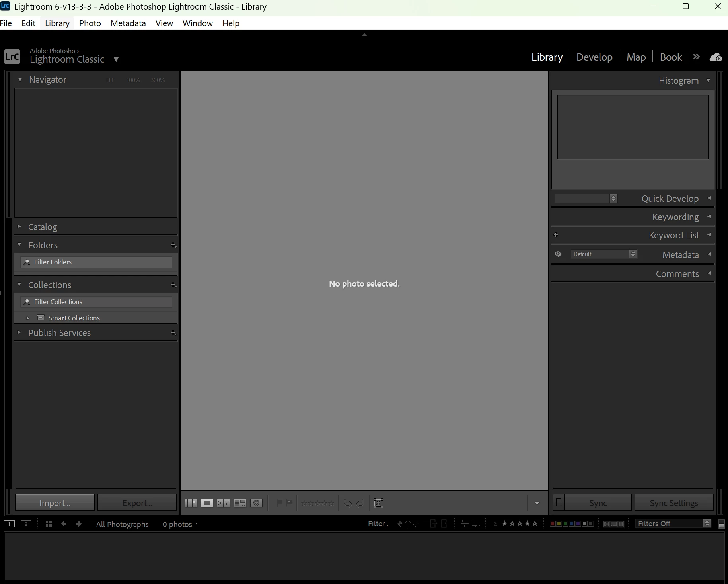Switch to Grid view
The height and width of the screenshot is (584, 728).
click(x=191, y=503)
